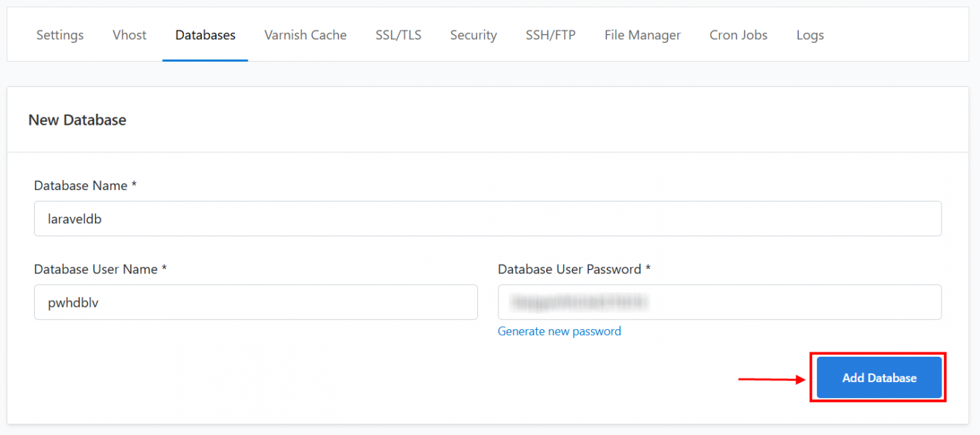Screen dimensions: 980x435
Task: Click the Database User Name label
Action: coord(100,269)
